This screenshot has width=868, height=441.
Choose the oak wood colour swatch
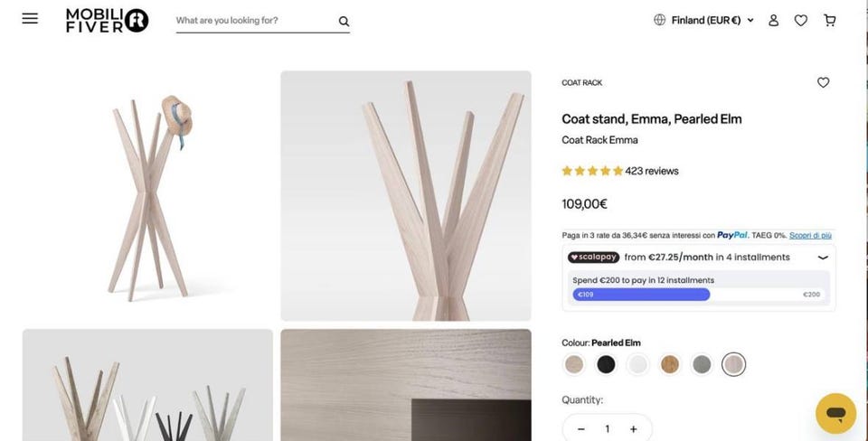pos(670,365)
